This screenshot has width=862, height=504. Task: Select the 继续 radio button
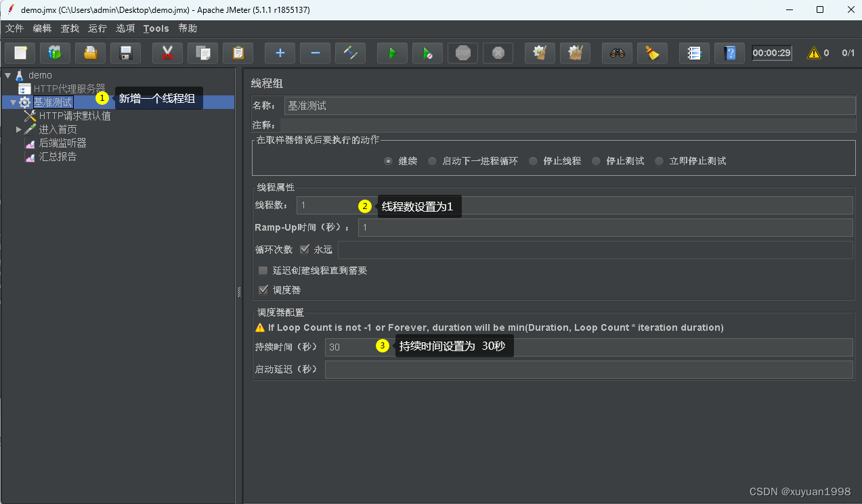tap(388, 161)
